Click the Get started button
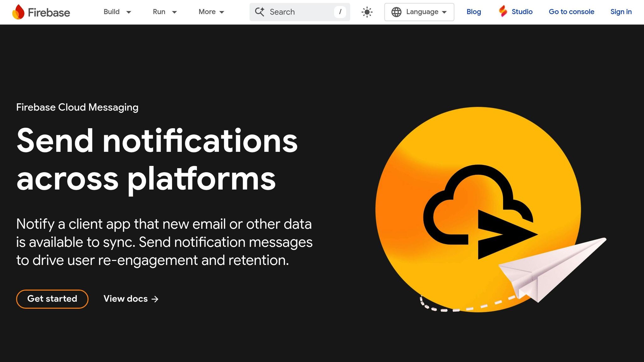Screen dimensions: 644x362 [52, 299]
